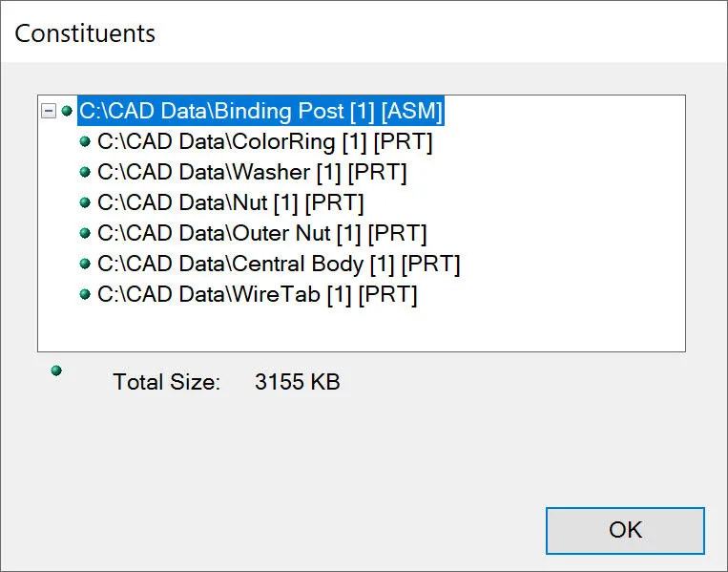
Task: Click the 3155 KB size value
Action: click(297, 381)
